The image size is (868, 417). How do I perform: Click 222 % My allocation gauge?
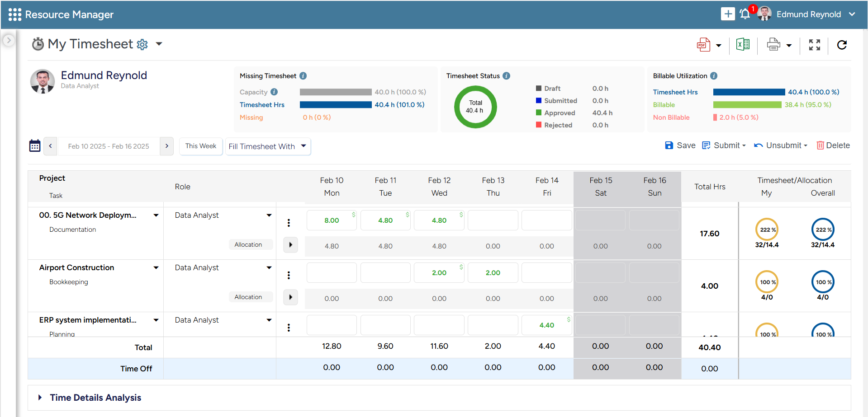pos(767,230)
